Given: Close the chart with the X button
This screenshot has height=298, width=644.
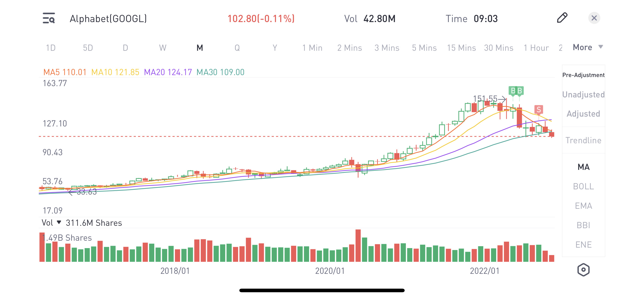Looking at the screenshot, I should click(594, 18).
